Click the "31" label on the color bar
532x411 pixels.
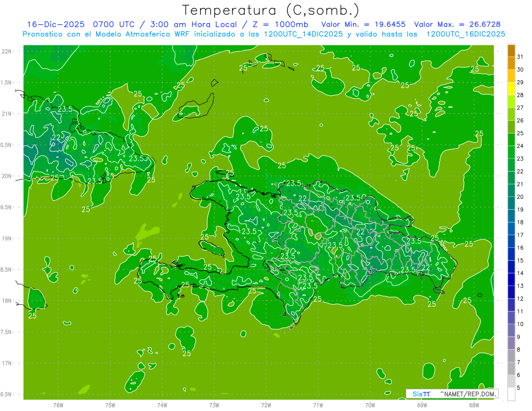coord(520,57)
